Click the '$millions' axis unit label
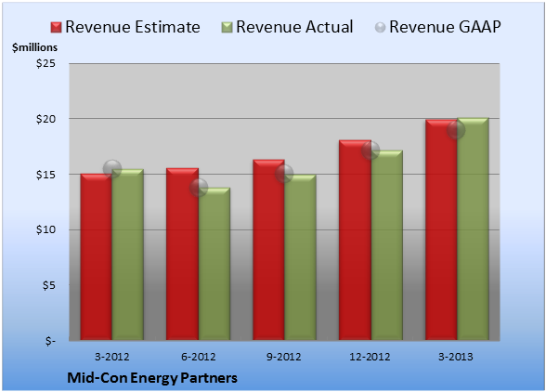 pos(34,47)
